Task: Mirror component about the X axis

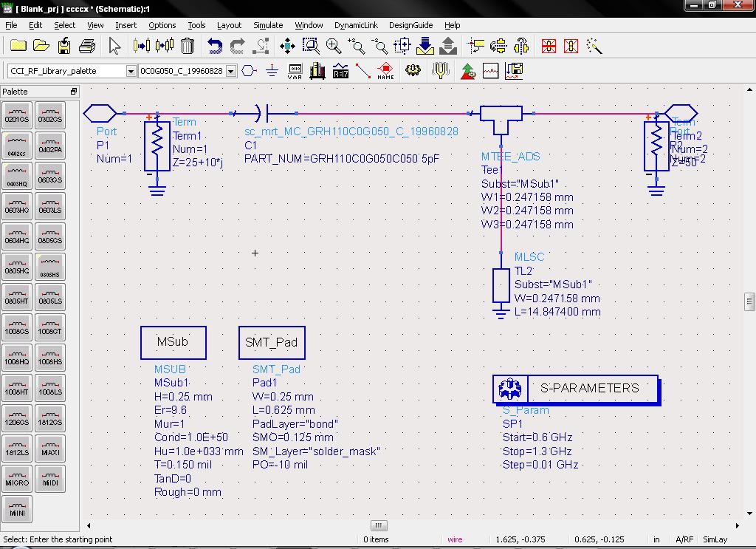Action: tap(498, 46)
